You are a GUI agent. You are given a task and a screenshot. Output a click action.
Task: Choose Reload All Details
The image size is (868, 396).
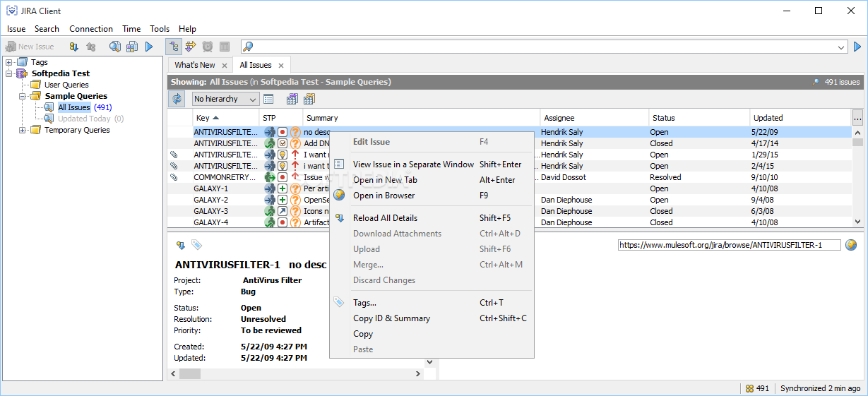(432, 218)
